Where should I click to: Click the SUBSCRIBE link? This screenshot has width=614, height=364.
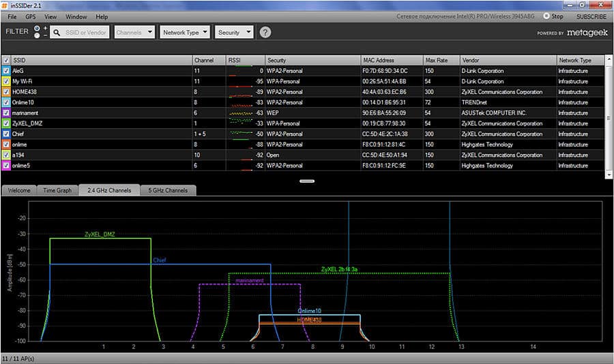tap(590, 16)
